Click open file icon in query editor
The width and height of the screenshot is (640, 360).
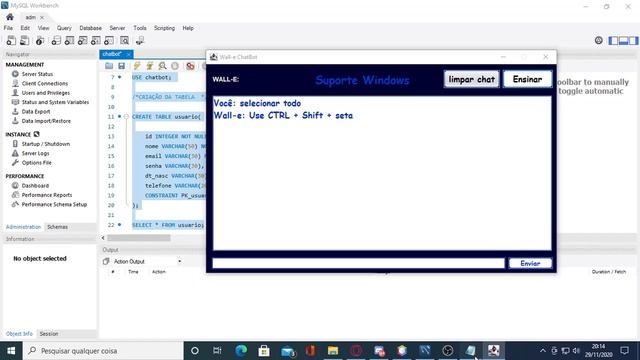tap(109, 66)
